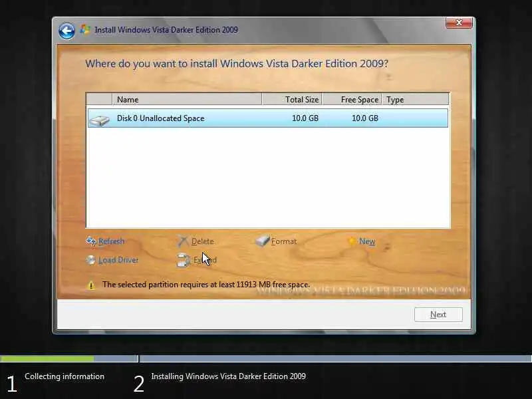Viewport: 532px width, 399px height.
Task: Sort by the Type column header
Action: (x=415, y=99)
